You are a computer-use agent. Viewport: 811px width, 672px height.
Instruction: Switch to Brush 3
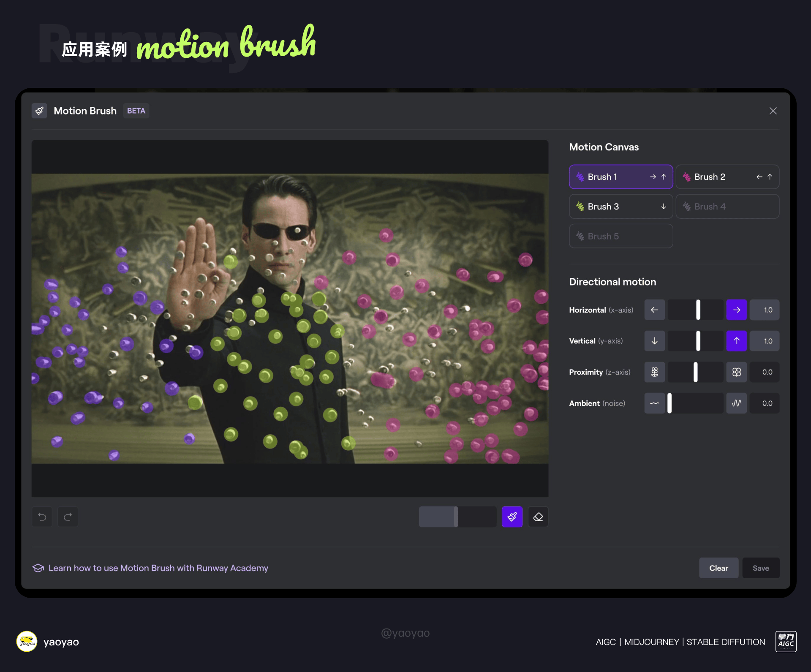pyautogui.click(x=620, y=207)
